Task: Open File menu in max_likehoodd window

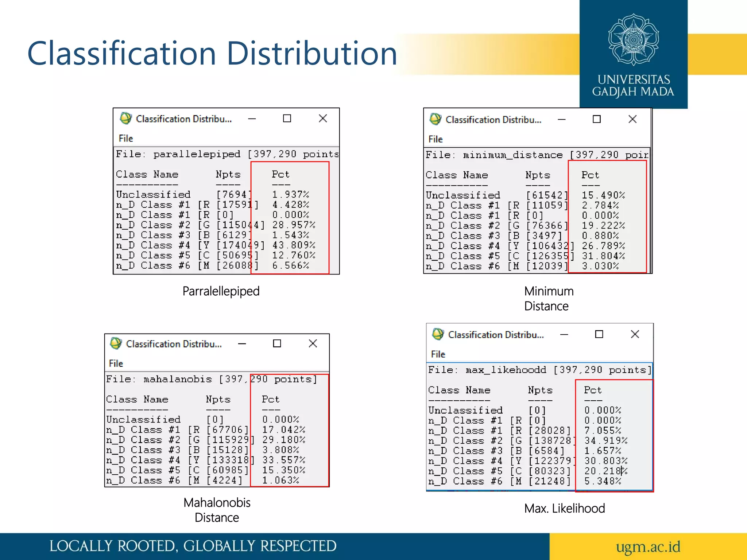Action: 438,354
